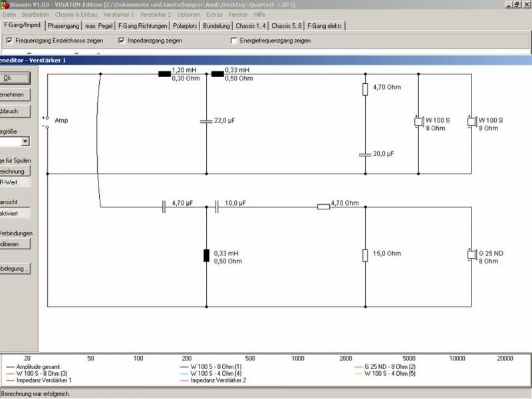Screen dimensions: 532x399
Task: Click the Amp minus input terminal
Action: [x=47, y=127]
